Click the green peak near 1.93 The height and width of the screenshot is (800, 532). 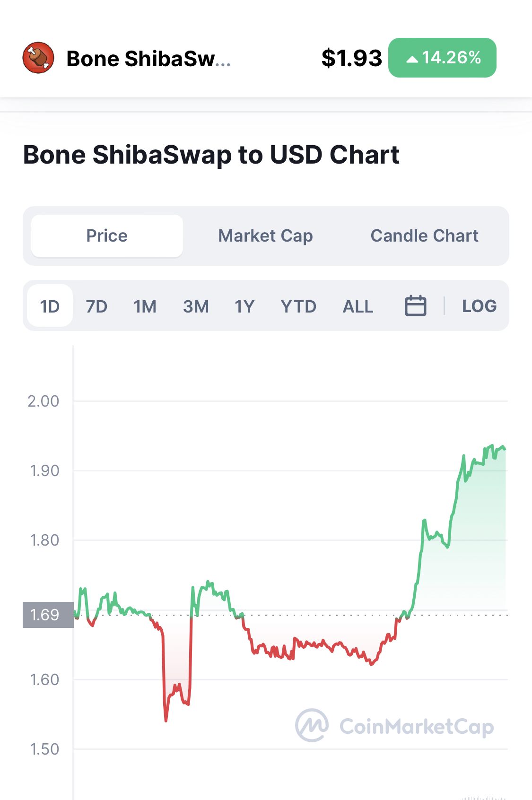pyautogui.click(x=492, y=447)
